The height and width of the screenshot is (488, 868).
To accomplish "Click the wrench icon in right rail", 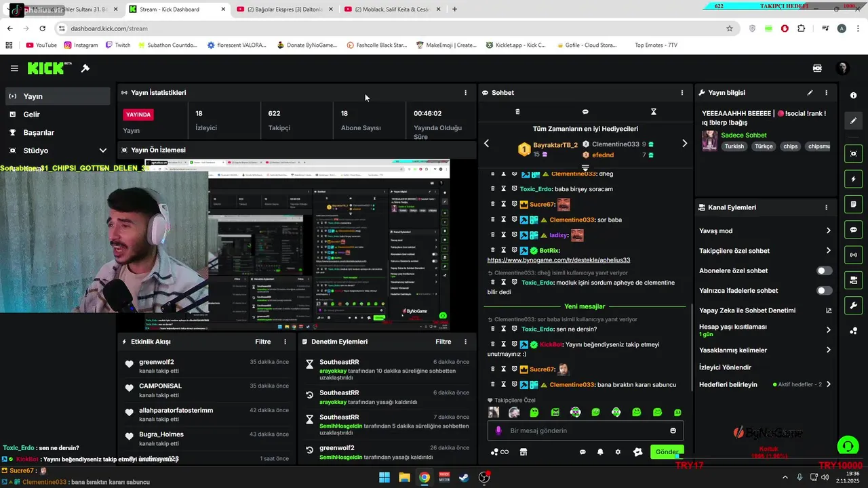I will (853, 306).
